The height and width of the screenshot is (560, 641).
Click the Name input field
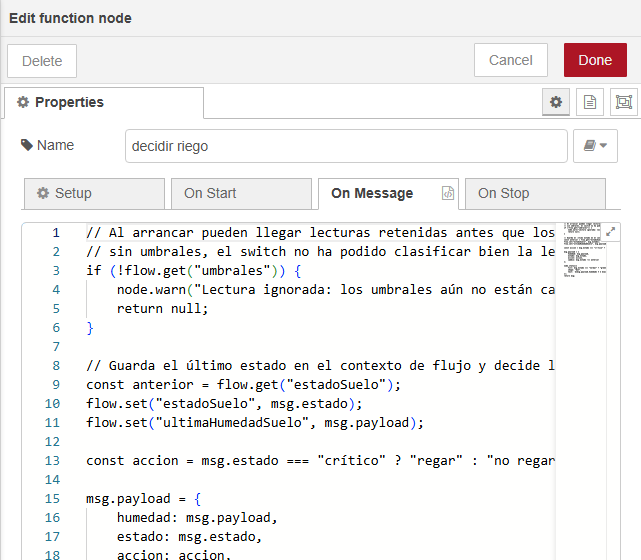pos(346,146)
